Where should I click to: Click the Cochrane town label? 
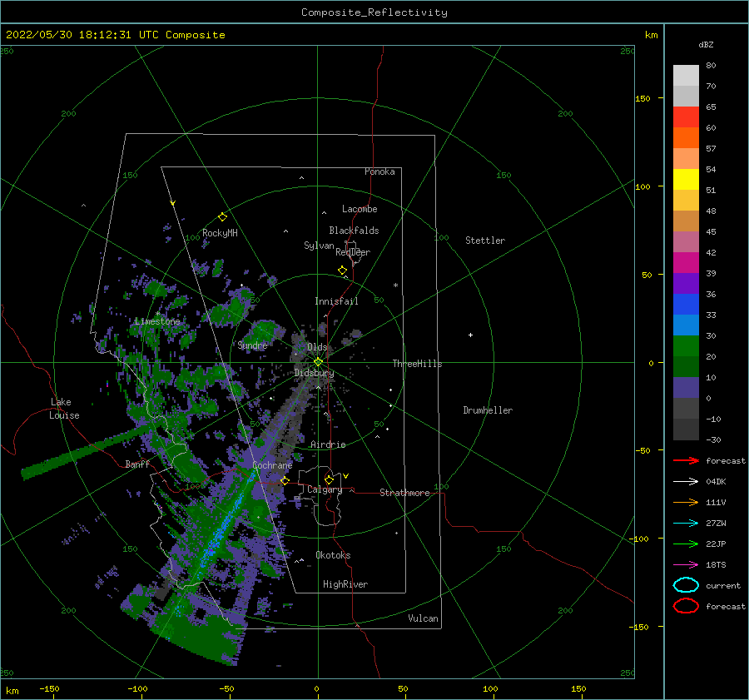[x=272, y=465]
